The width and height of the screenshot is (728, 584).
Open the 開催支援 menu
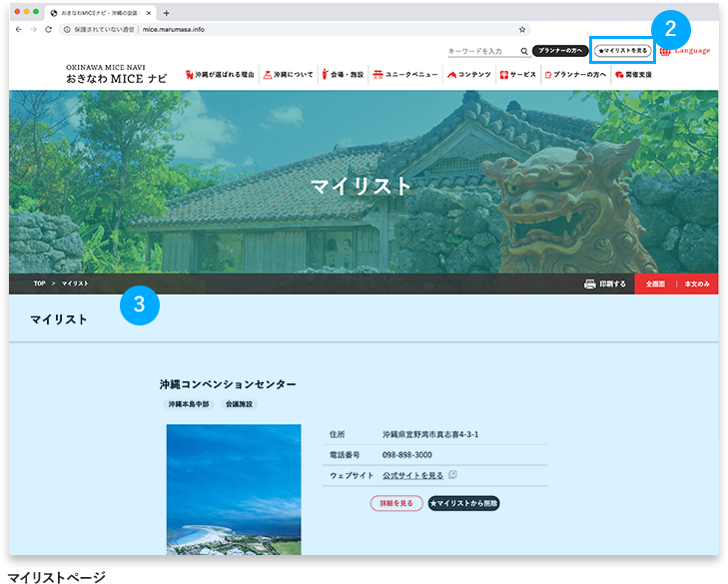[x=634, y=74]
